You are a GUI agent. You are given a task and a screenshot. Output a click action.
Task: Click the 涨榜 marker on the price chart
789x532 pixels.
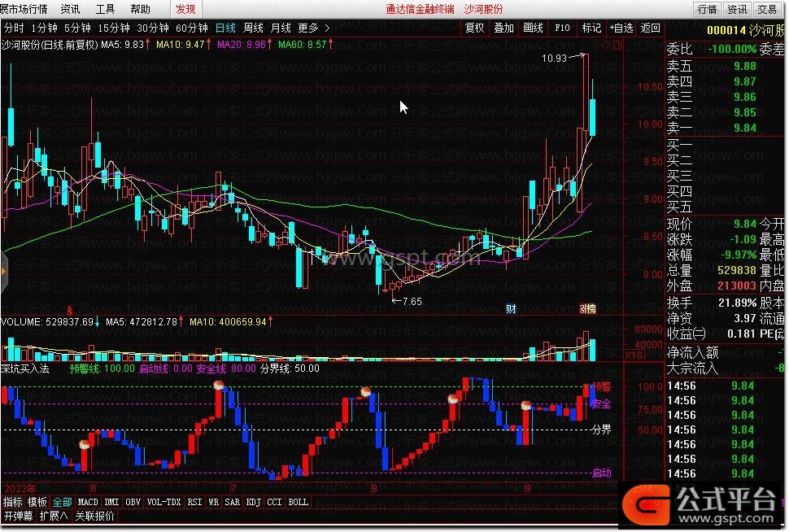tap(587, 308)
